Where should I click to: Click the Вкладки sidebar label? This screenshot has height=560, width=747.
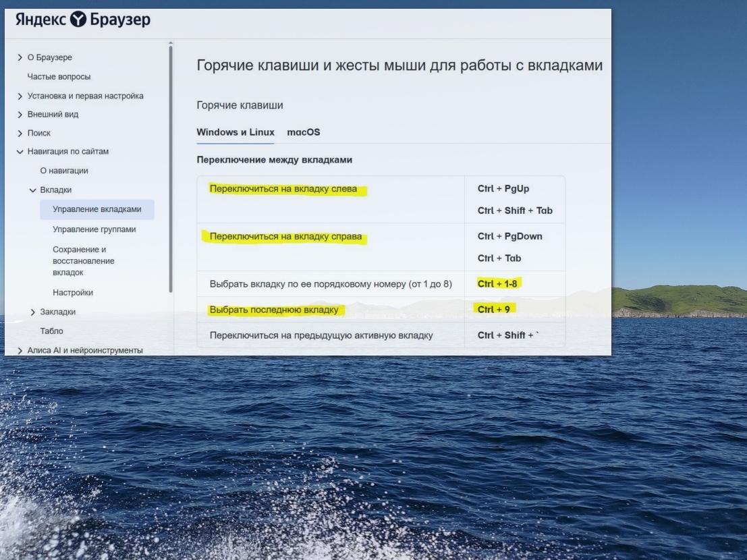[x=56, y=190]
